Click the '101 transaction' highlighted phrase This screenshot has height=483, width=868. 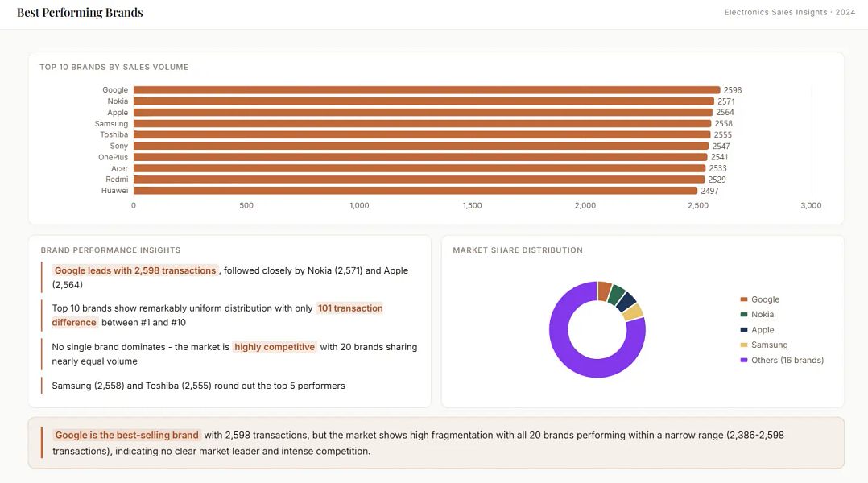[349, 308]
